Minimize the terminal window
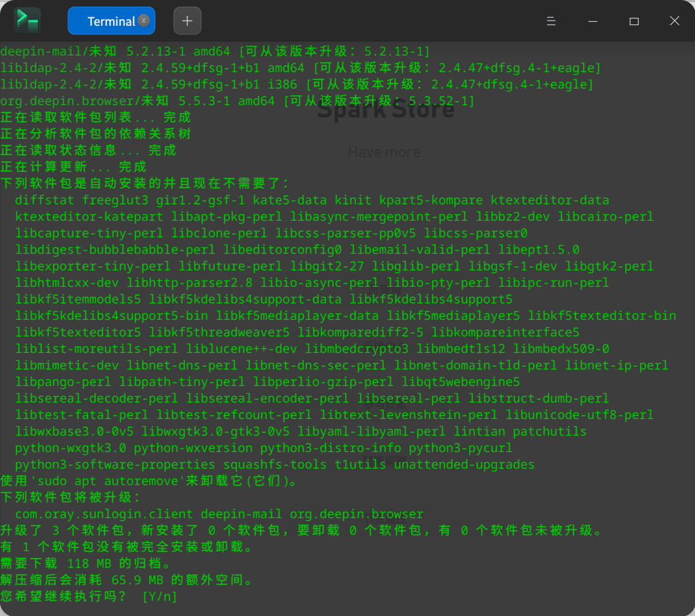The height and width of the screenshot is (616, 695). pyautogui.click(x=593, y=20)
